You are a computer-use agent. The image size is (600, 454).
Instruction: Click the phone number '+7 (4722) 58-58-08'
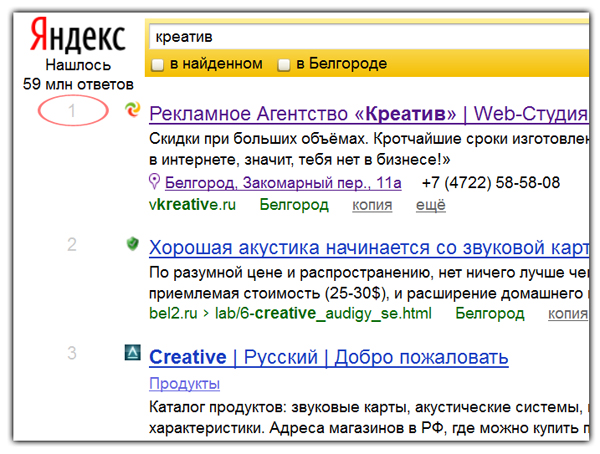pos(491,183)
